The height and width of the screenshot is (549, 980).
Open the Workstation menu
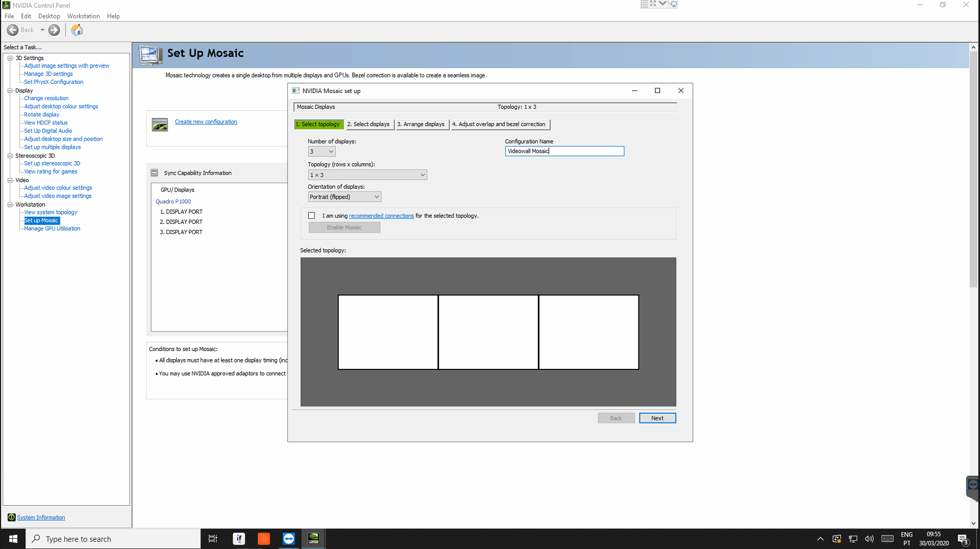tap(83, 16)
